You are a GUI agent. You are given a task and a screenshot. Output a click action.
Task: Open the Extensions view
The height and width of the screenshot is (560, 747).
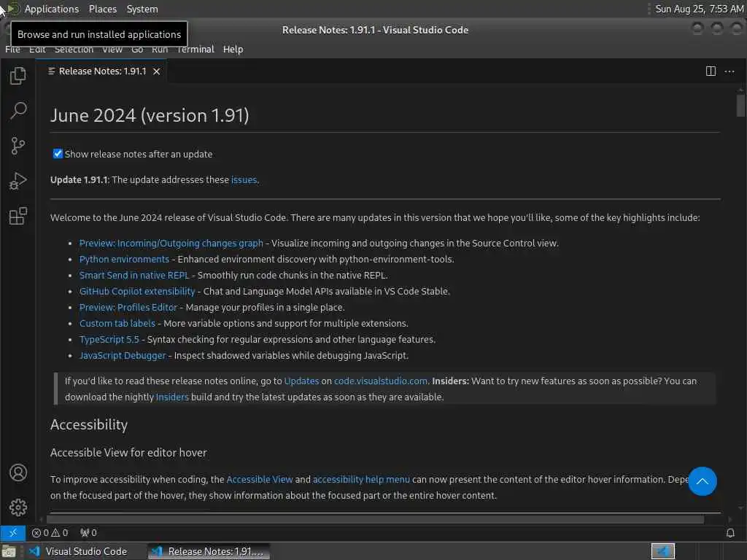point(18,216)
